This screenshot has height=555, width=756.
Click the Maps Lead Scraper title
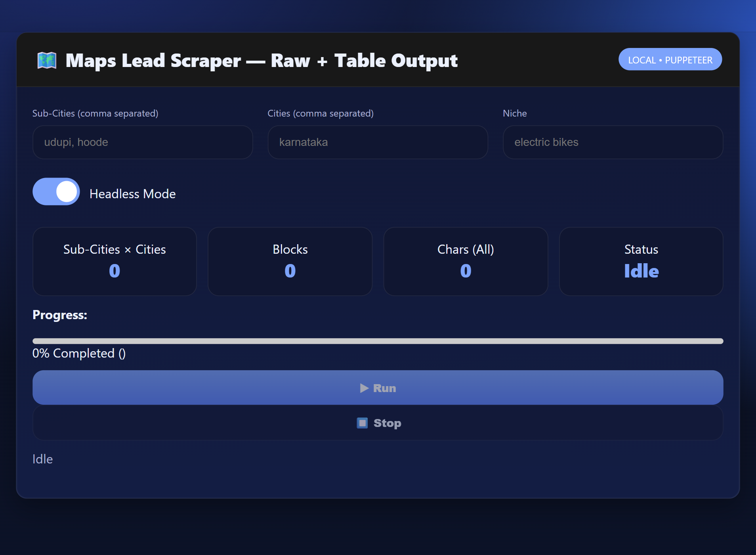pos(262,60)
